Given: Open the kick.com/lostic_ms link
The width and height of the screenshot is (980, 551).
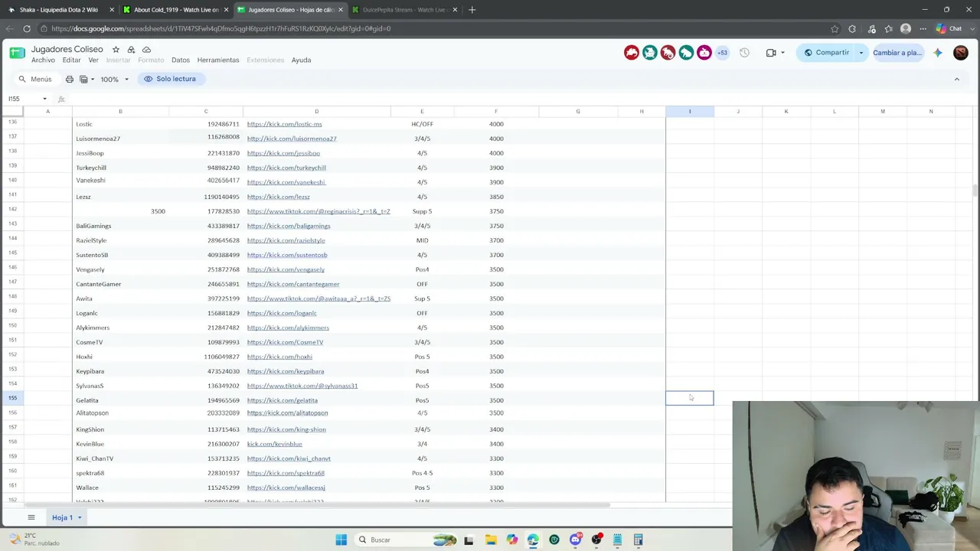Looking at the screenshot, I should [284, 124].
